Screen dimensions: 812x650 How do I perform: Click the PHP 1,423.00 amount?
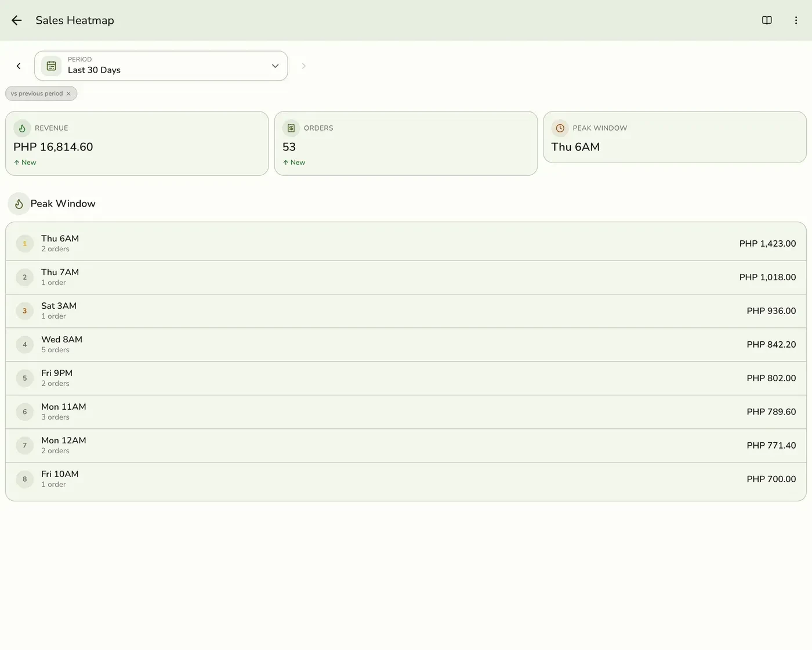pyautogui.click(x=767, y=244)
